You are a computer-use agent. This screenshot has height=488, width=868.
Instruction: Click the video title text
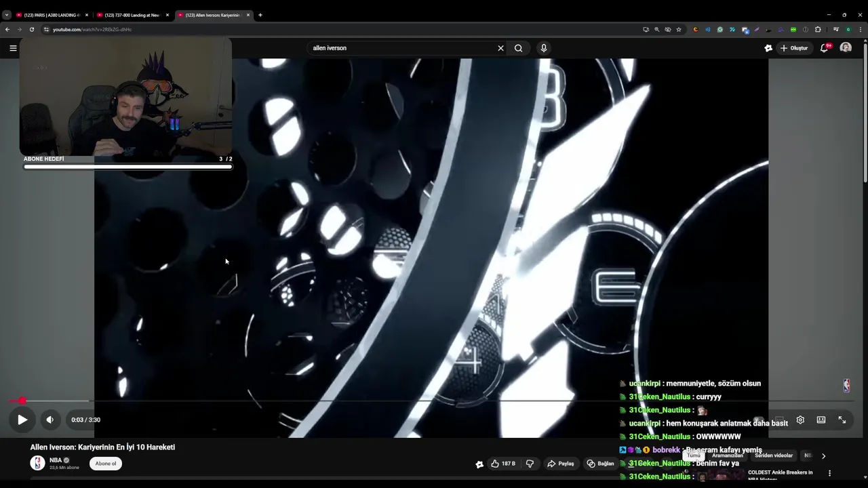point(102,447)
